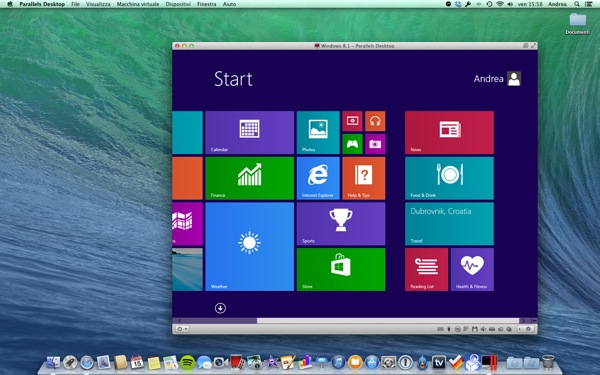The height and width of the screenshot is (375, 600).
Task: Open the Maps tile
Action: tap(188, 223)
